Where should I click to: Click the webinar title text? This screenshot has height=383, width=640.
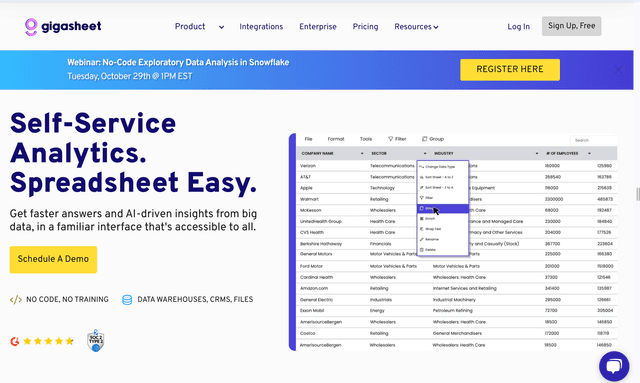point(178,62)
